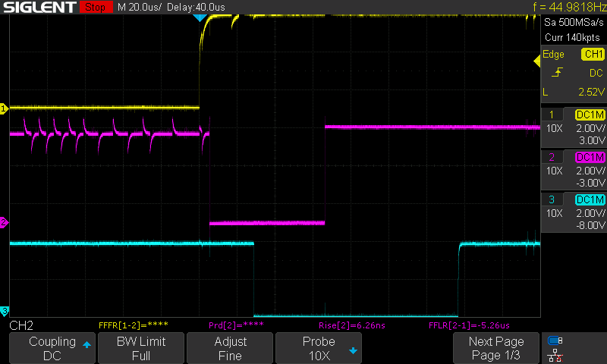Viewport: 607px width, 364px height.
Task: Select the channel 2 magenta ground marker
Action: coord(4,222)
